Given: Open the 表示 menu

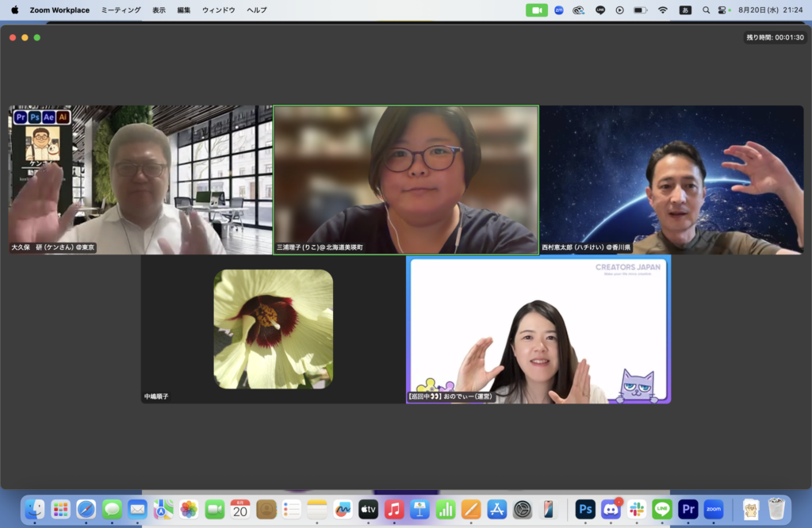Looking at the screenshot, I should tap(159, 10).
